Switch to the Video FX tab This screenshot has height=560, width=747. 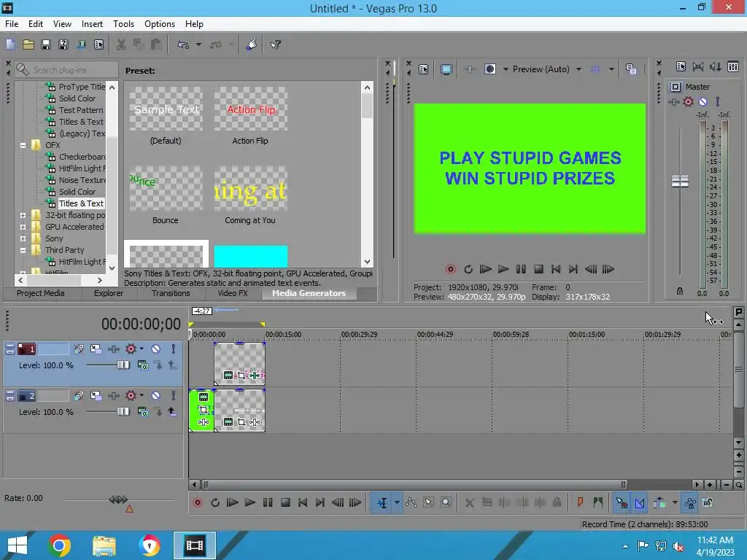(x=233, y=293)
